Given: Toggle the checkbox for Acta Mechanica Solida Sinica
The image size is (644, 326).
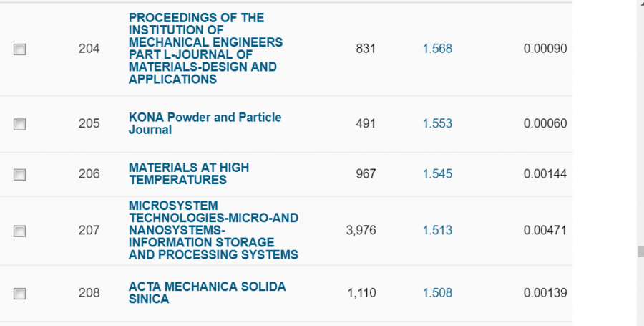Looking at the screenshot, I should point(20,293).
